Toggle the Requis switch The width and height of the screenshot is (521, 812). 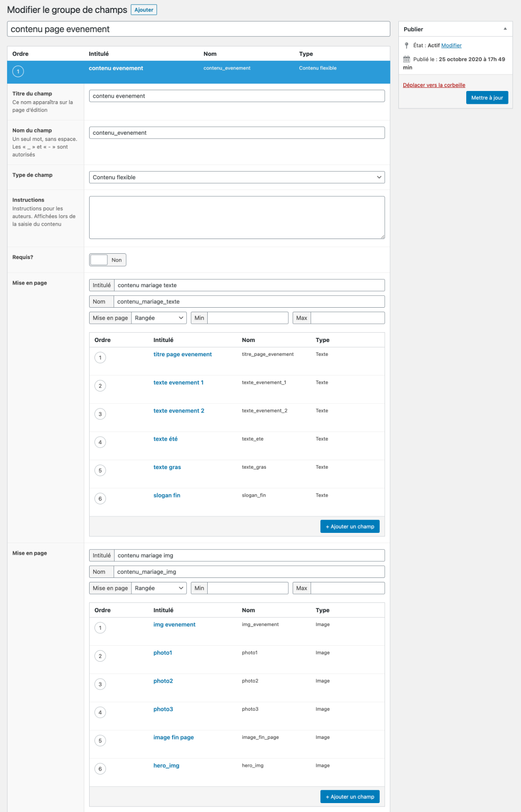[x=107, y=260]
